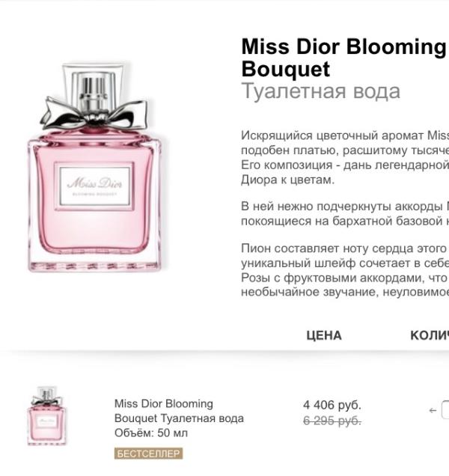This screenshot has height=476, width=449.
Task: Click the line Диора к цветам.
Action: 288,180
